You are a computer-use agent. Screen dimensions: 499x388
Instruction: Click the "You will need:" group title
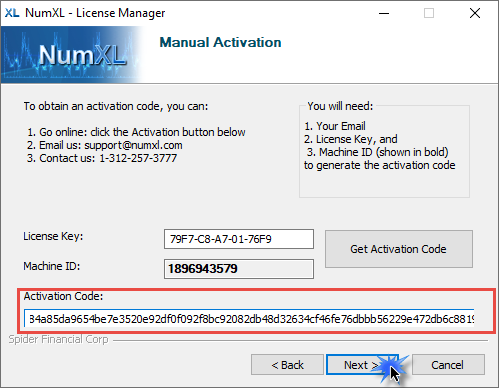point(340,106)
